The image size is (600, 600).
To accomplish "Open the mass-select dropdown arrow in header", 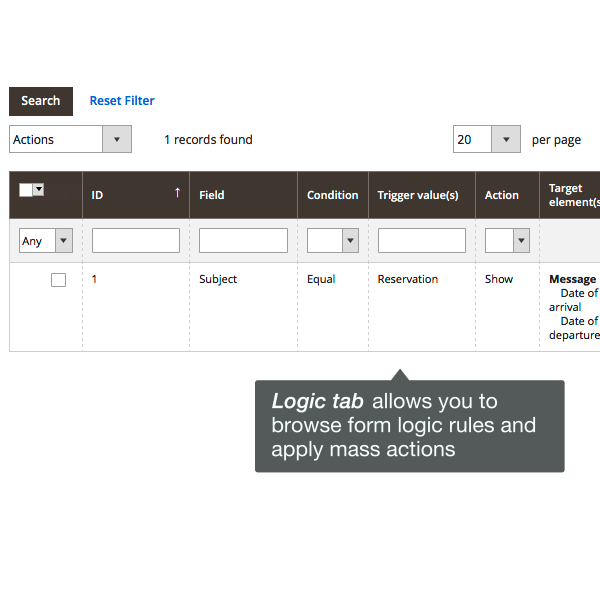I will (x=39, y=189).
